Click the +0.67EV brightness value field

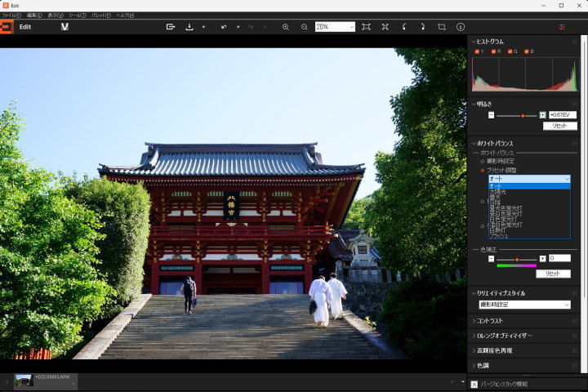[x=563, y=115]
